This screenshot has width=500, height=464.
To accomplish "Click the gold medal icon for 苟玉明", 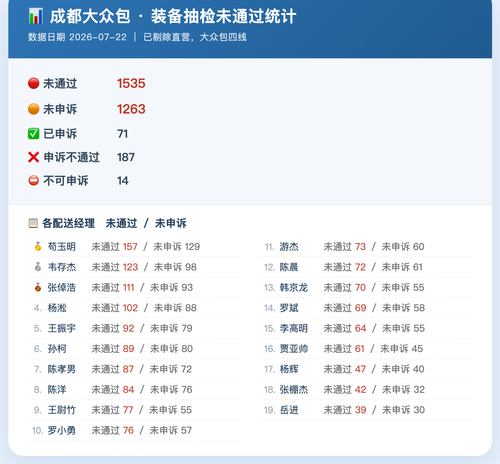I will click(38, 247).
